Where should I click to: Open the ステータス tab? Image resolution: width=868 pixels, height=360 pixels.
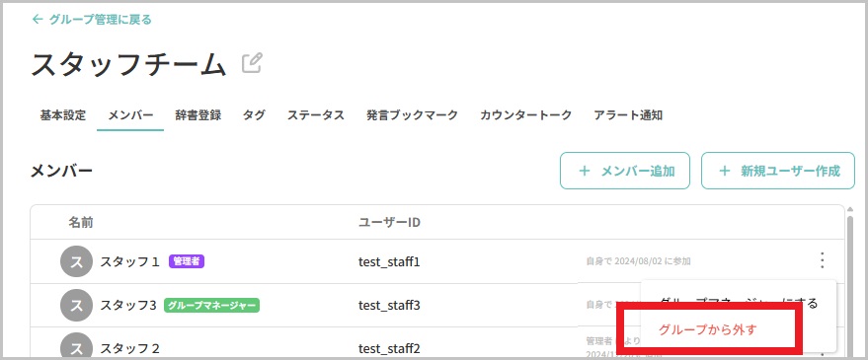(x=316, y=115)
